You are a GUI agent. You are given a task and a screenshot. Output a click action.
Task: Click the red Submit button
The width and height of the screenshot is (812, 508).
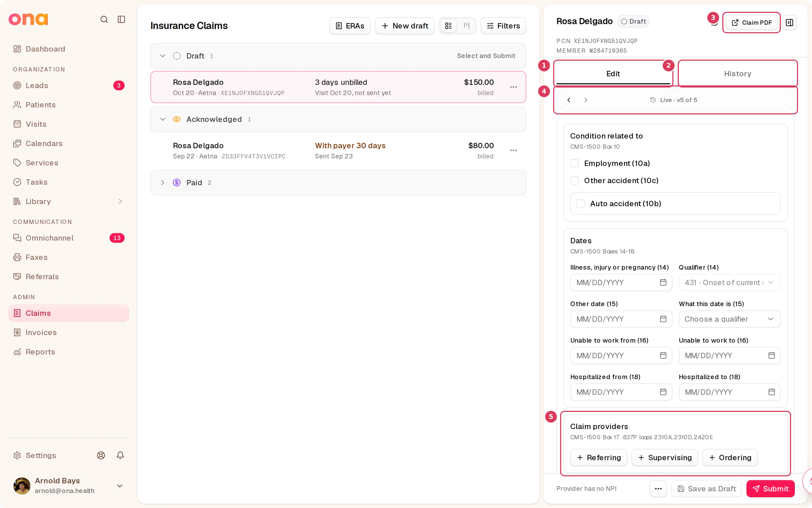[x=770, y=488]
